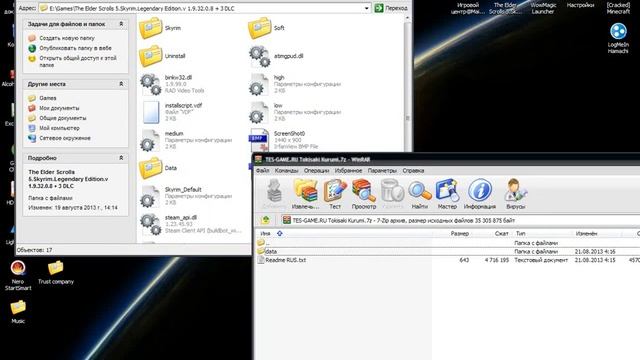The width and height of the screenshot is (640, 360).
Task: Click the WinRAR Test toolbar icon
Action: pos(335,194)
